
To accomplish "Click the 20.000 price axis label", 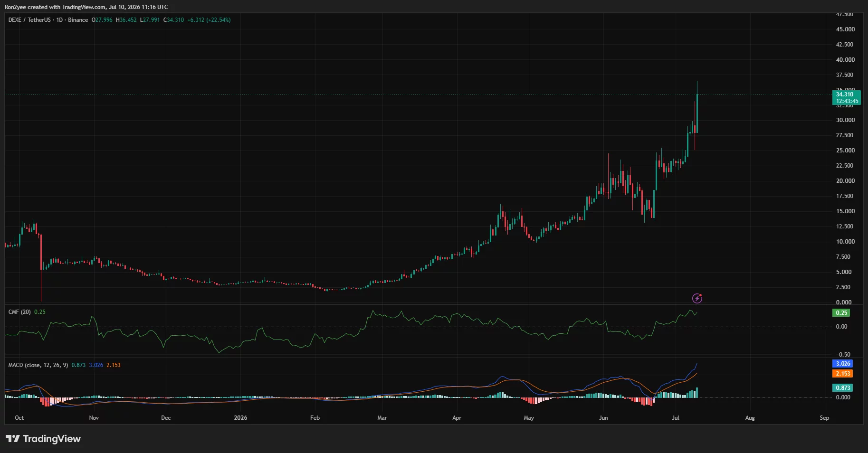I will pyautogui.click(x=845, y=181).
